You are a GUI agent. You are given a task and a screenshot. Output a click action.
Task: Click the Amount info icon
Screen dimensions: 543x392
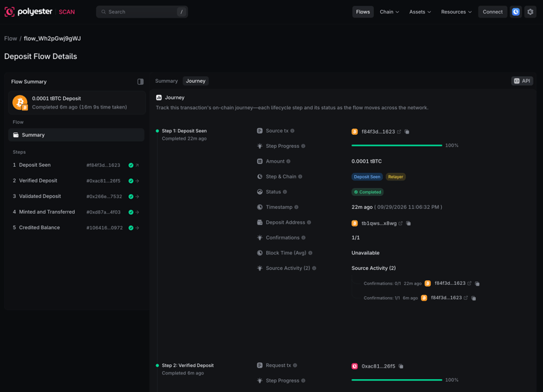(288, 161)
